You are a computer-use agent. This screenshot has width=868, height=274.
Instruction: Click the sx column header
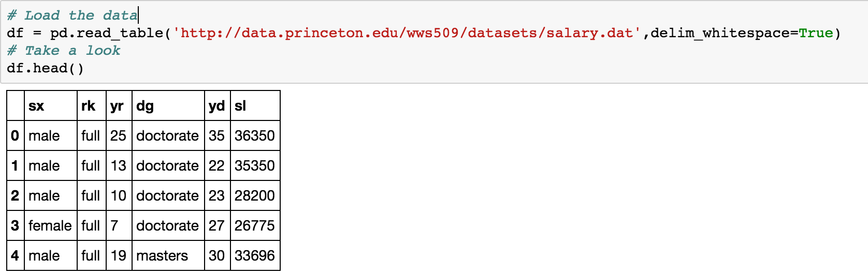point(36,106)
